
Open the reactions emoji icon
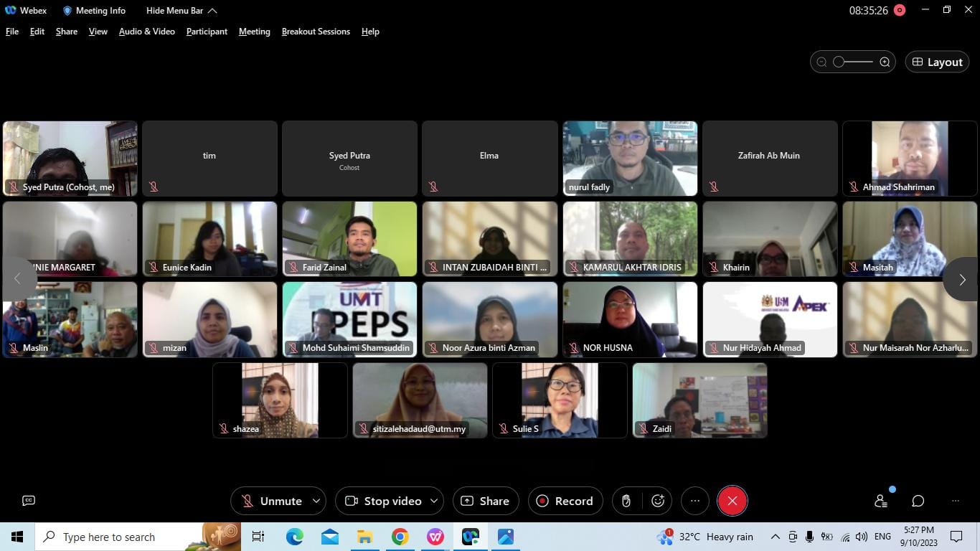tap(658, 501)
